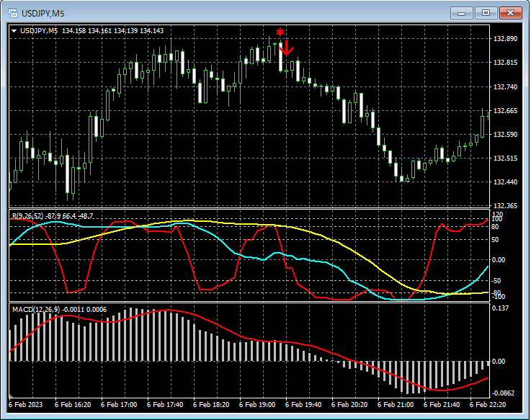Minimize the USDJPY,M5 chart window
Screen dimensions: 531x420
(461, 12)
